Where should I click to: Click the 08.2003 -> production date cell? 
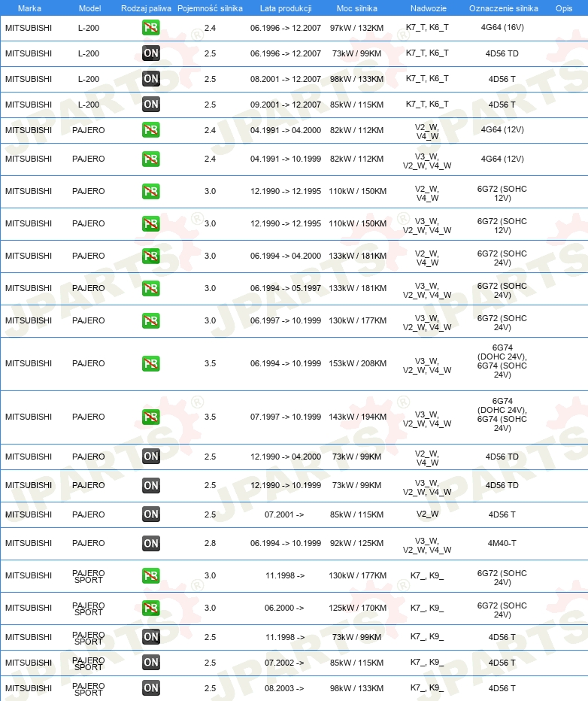click(x=284, y=688)
